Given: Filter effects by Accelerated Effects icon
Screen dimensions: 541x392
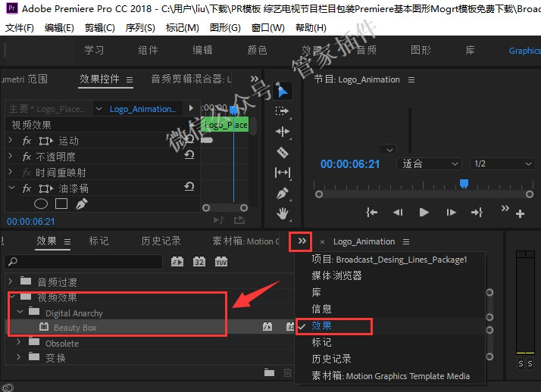Looking at the screenshot, I should 177,262.
